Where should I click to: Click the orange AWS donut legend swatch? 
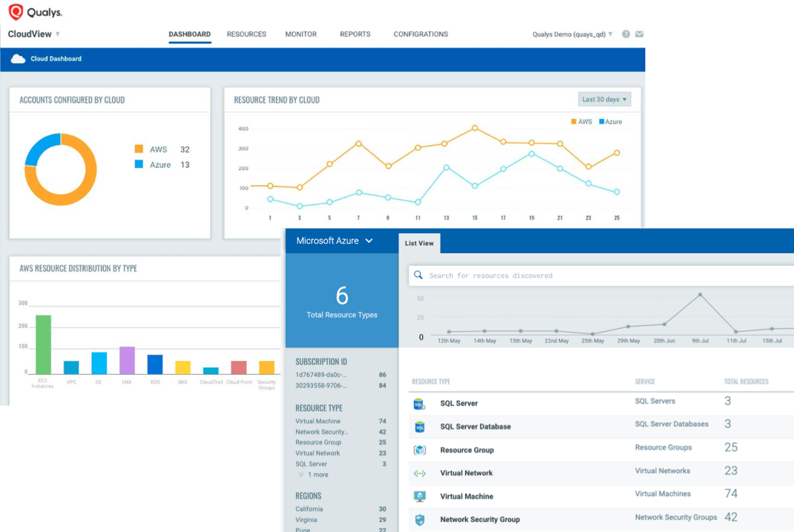(x=139, y=149)
